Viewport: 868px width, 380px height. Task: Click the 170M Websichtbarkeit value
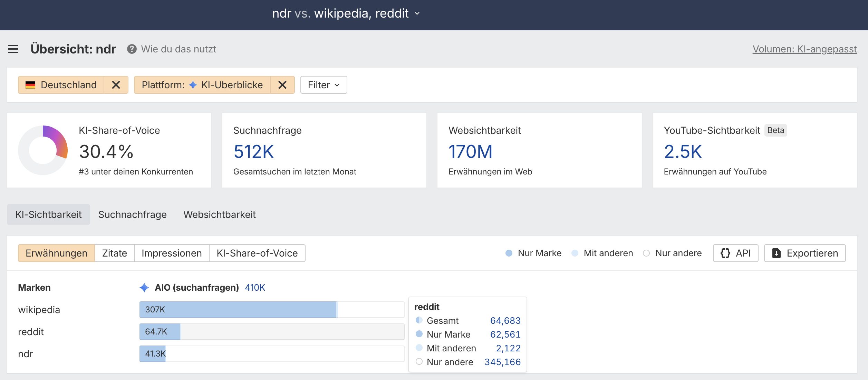tap(470, 151)
